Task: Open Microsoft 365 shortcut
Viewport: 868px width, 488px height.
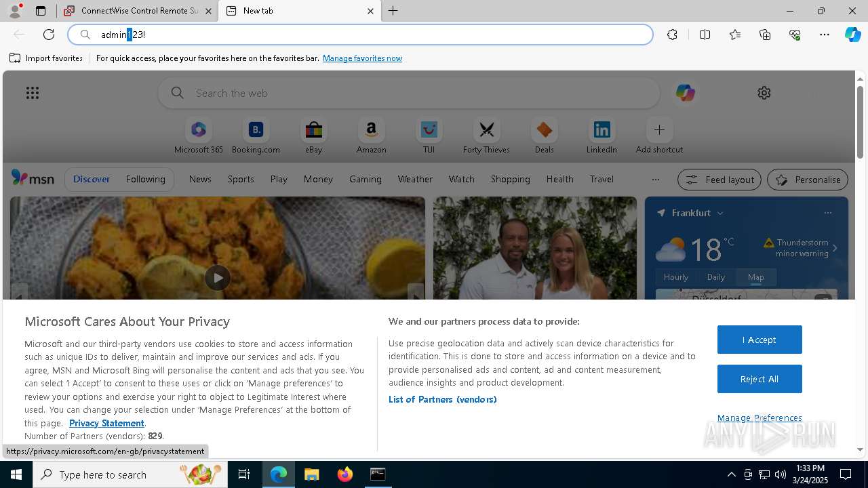Action: click(199, 136)
